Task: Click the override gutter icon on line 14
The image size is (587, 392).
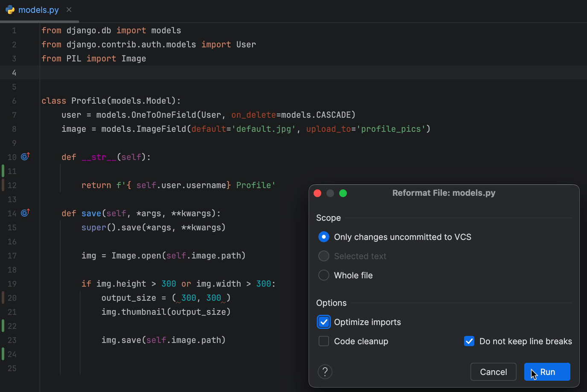Action: click(25, 213)
